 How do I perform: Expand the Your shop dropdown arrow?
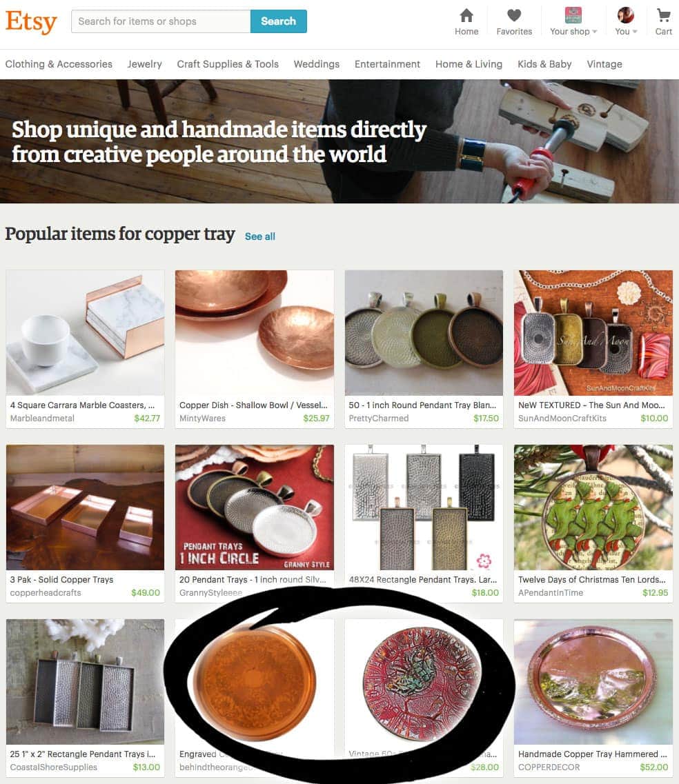click(x=595, y=32)
